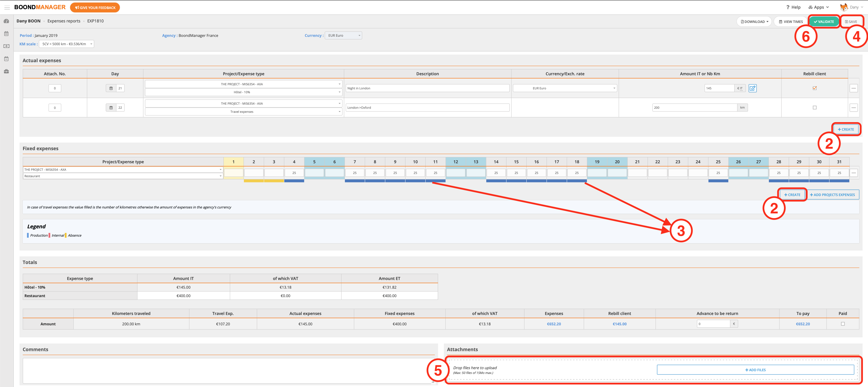
Task: Toggle Rebill client for Night in London
Action: pyautogui.click(x=814, y=88)
